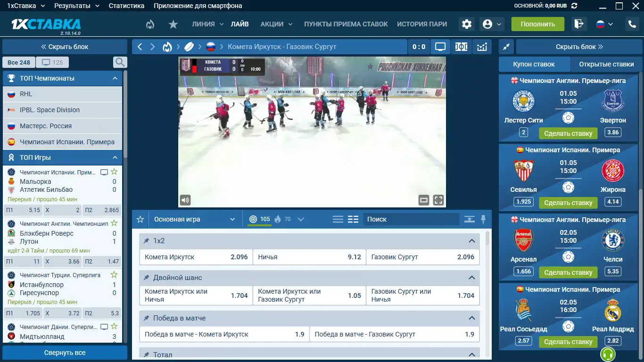Open the statistics chart view

click(482, 47)
